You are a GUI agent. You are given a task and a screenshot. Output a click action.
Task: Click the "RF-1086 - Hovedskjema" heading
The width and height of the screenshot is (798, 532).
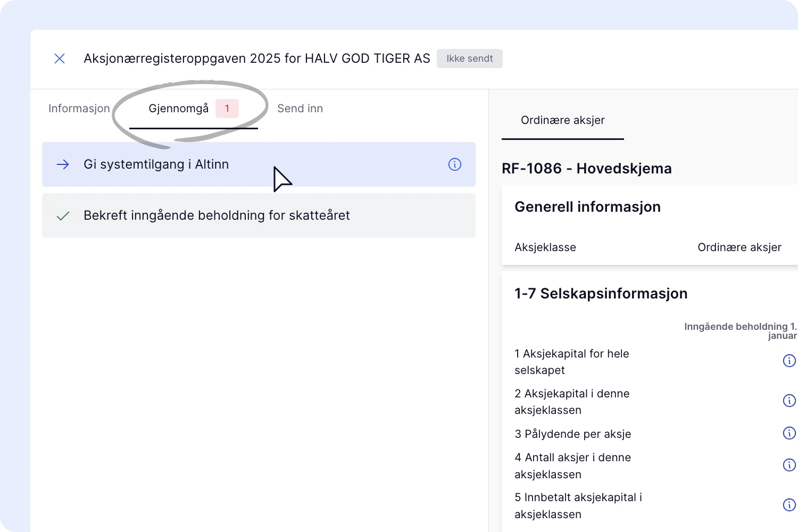(586, 169)
